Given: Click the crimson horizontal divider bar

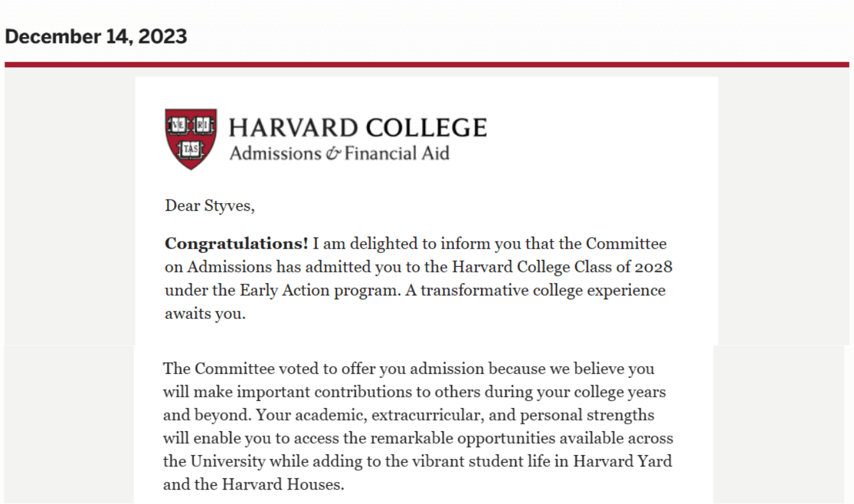Looking at the screenshot, I should [x=427, y=65].
